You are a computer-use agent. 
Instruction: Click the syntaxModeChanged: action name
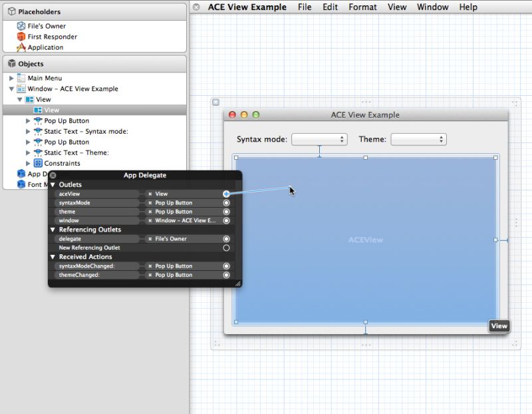pos(87,266)
